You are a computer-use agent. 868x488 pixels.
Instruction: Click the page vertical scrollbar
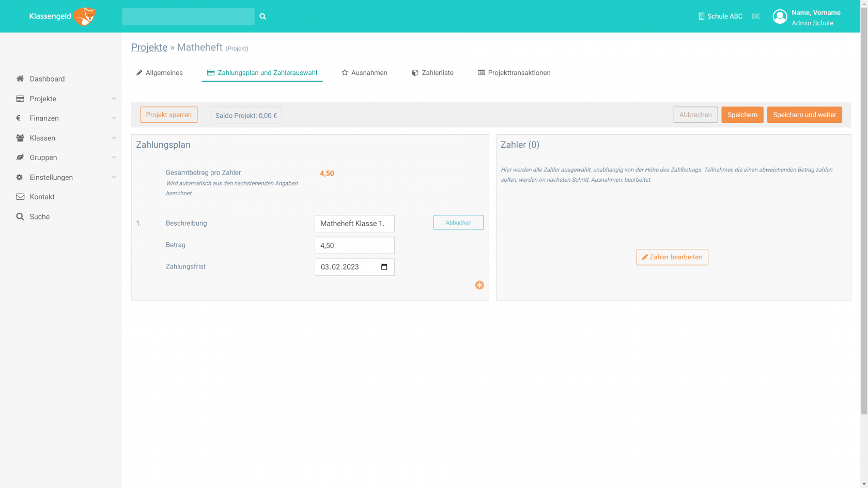[864, 211]
